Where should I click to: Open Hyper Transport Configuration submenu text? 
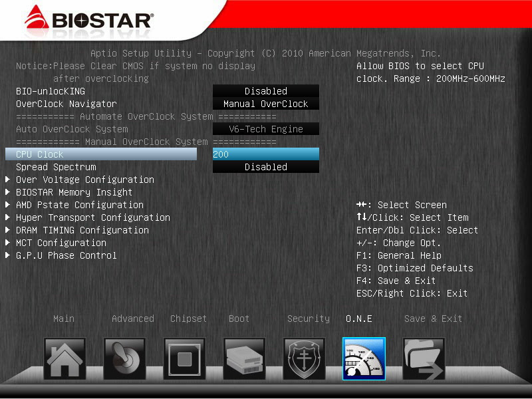(93, 217)
